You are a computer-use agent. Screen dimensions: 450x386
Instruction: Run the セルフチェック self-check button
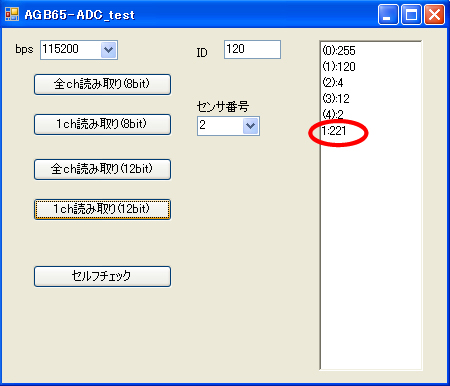(x=102, y=276)
